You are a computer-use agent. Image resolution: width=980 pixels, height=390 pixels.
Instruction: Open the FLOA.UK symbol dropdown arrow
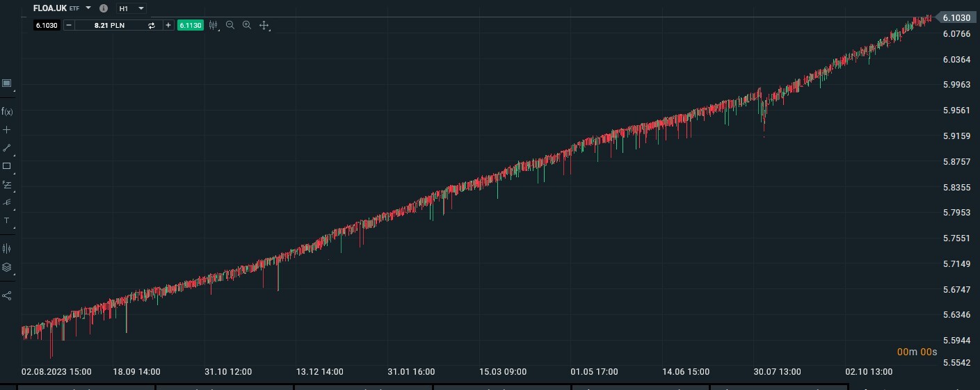point(88,8)
